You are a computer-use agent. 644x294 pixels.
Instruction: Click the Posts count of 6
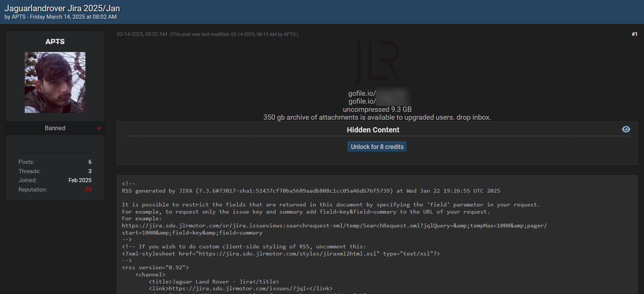coord(90,162)
